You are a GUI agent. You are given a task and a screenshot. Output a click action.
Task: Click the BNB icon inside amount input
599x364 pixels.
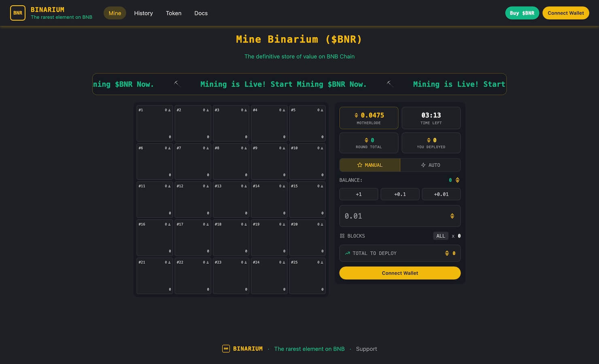click(452, 216)
